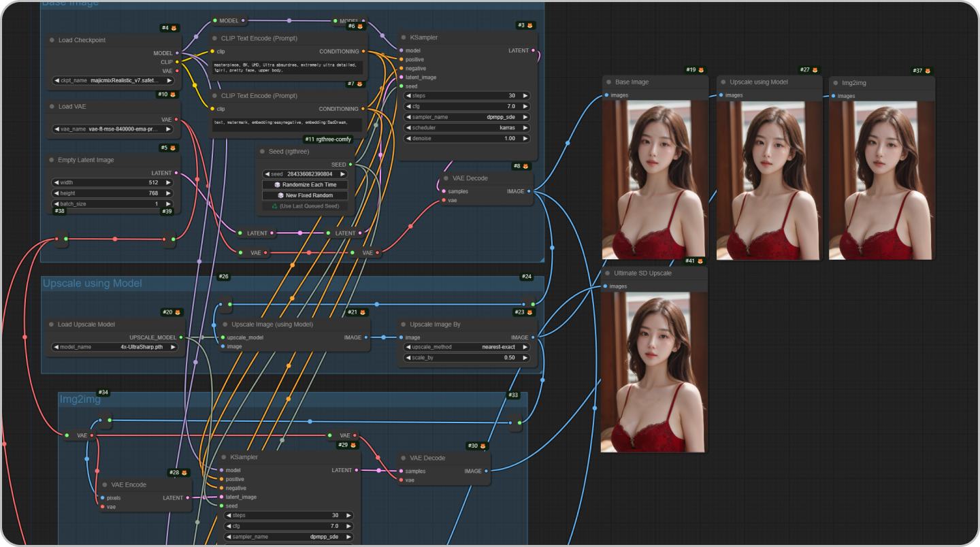Collapse the KSampler node #29 title dot

pos(224,457)
